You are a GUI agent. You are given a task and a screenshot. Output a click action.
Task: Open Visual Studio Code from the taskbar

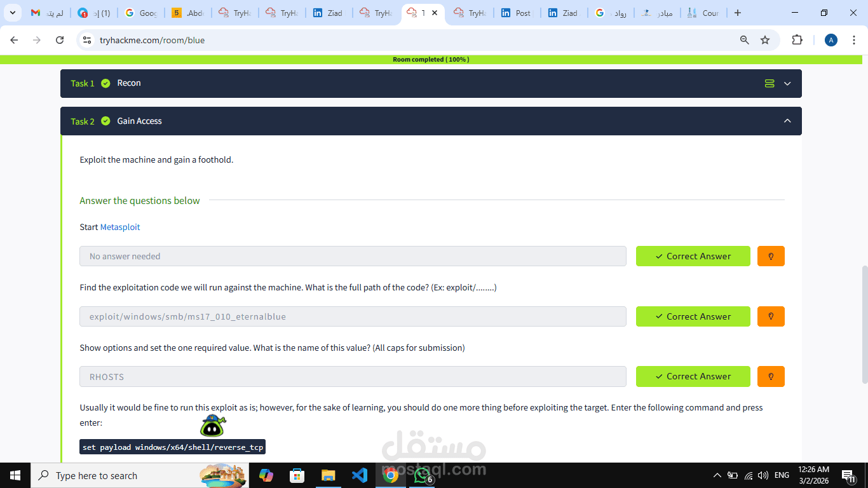359,475
